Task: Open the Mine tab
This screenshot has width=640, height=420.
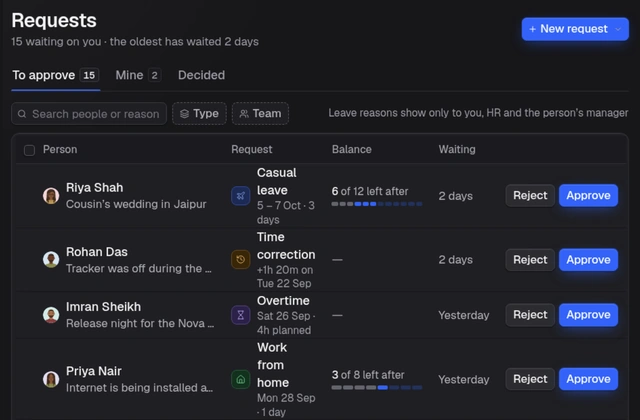Action: pos(138,76)
